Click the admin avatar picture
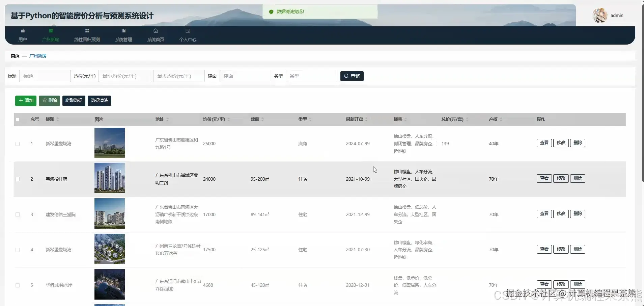The width and height of the screenshot is (644, 306). (600, 15)
